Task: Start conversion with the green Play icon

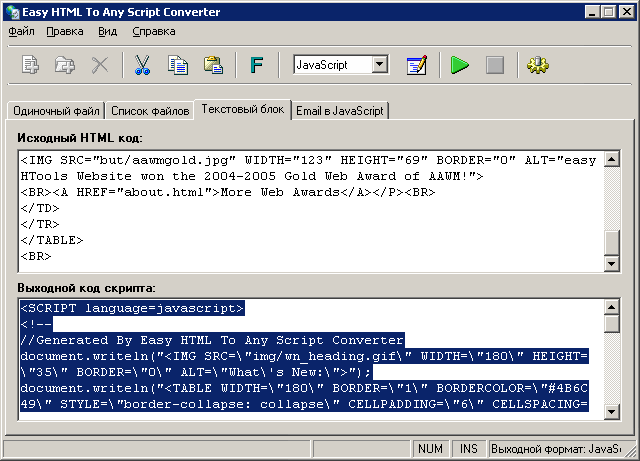Action: [x=460, y=65]
